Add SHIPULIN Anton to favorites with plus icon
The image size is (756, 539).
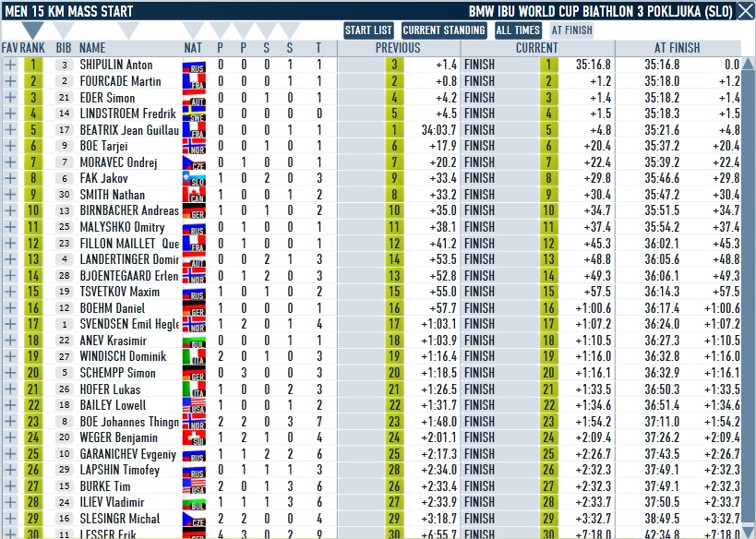coord(9,65)
